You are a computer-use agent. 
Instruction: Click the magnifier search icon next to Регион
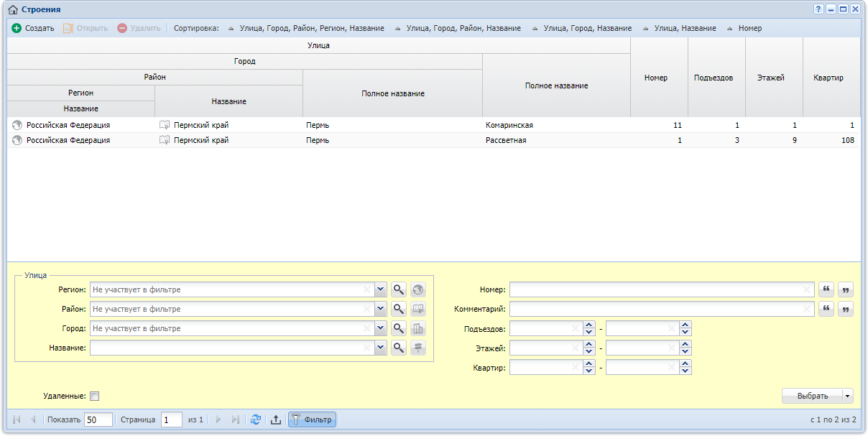coord(399,289)
